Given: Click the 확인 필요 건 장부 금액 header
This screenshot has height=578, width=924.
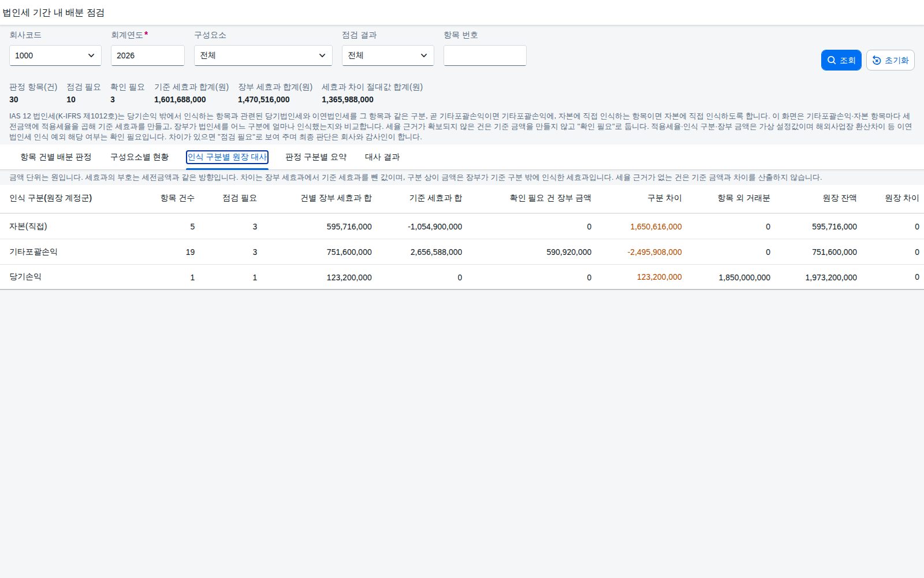Looking at the screenshot, I should tap(550, 198).
